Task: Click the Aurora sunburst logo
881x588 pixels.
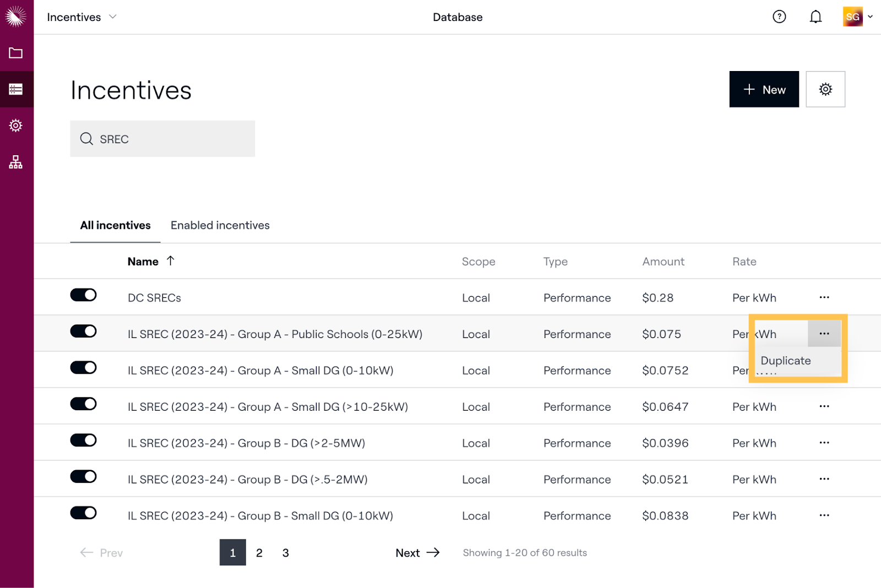Action: pyautogui.click(x=16, y=17)
